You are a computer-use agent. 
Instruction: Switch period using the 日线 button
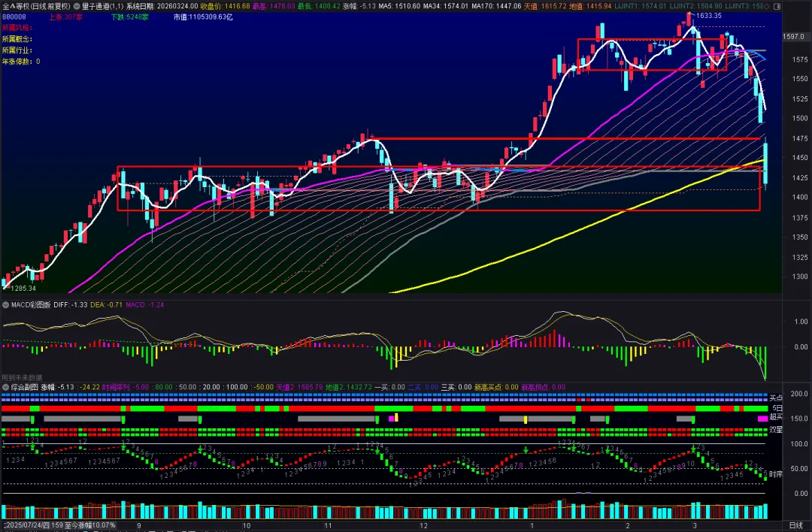click(x=795, y=526)
